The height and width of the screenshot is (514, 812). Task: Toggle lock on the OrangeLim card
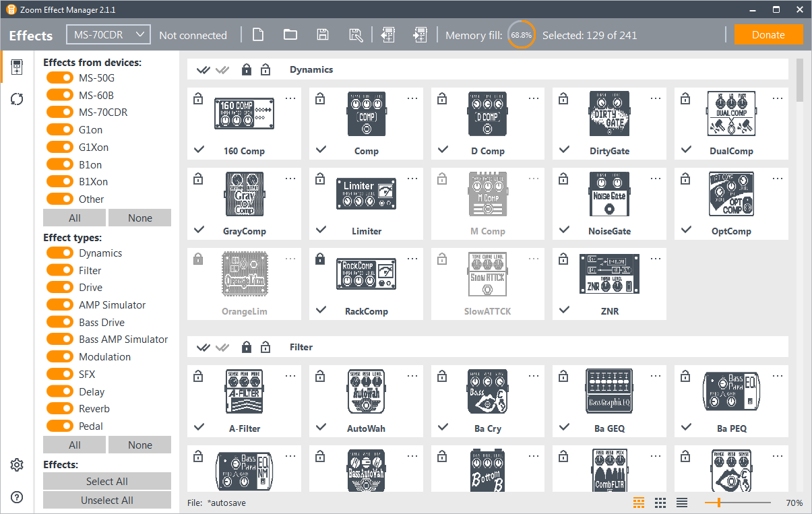tap(198, 259)
